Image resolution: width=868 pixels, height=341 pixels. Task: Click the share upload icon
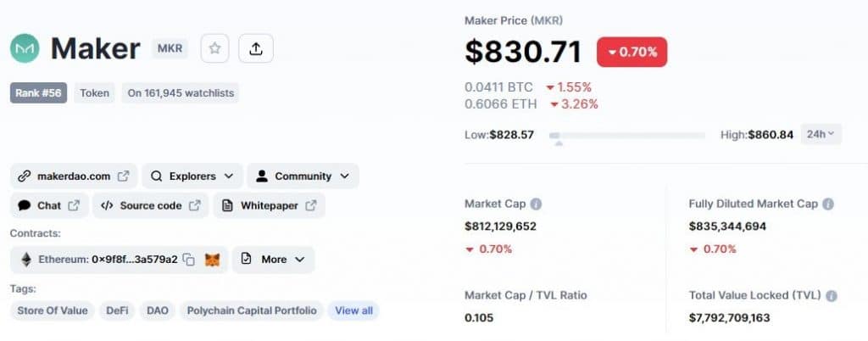[x=256, y=48]
